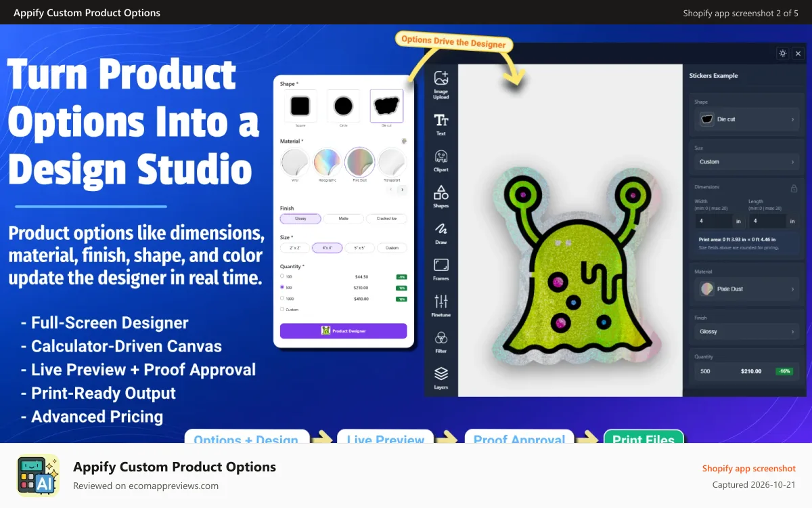The height and width of the screenshot is (508, 812).
Task: Select the Circle shape thumbnail
Action: tap(343, 106)
